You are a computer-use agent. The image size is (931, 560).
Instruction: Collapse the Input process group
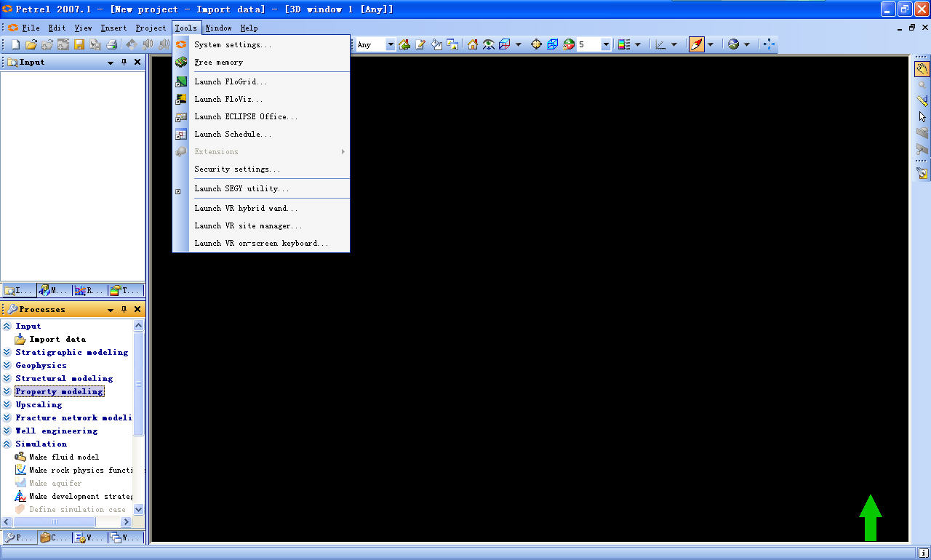click(7, 326)
